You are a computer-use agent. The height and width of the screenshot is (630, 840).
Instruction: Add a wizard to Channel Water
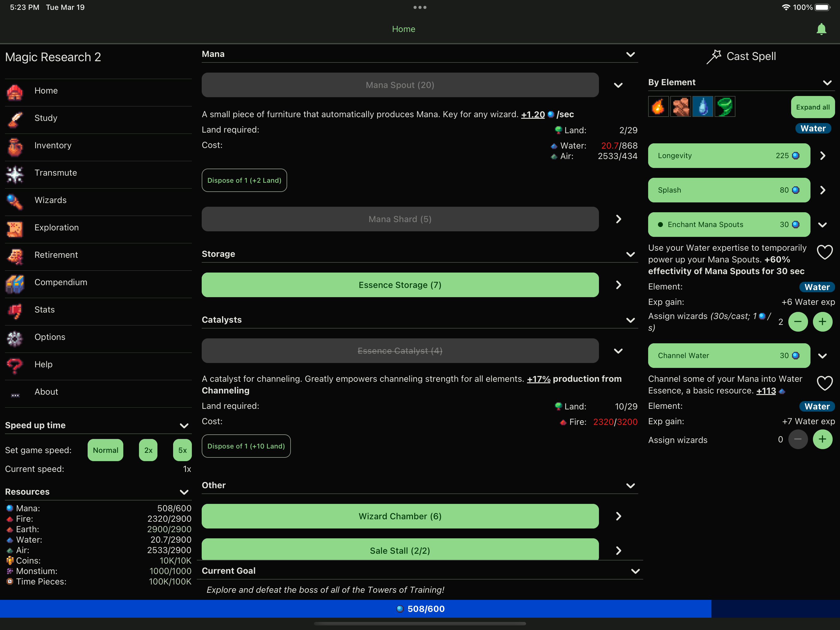tap(822, 439)
